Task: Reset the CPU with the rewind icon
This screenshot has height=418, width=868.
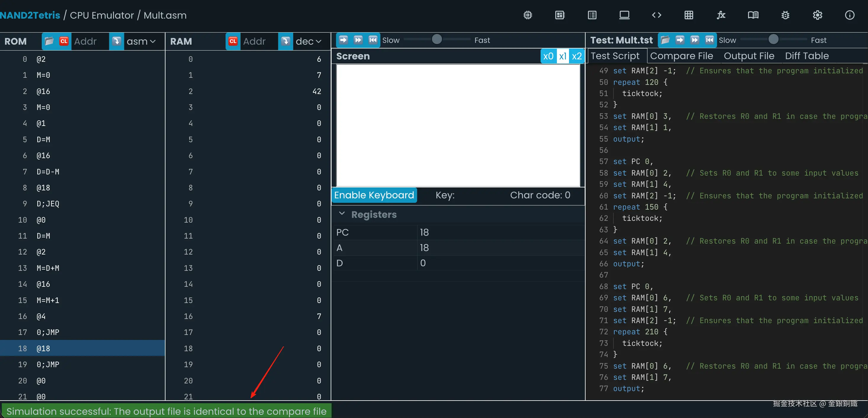Action: pos(373,40)
